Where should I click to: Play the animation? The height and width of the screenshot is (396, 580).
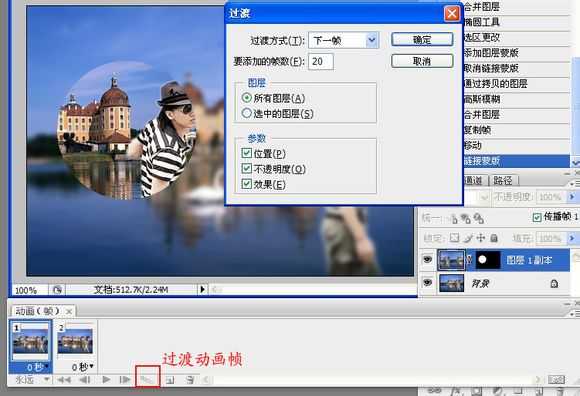[x=106, y=380]
